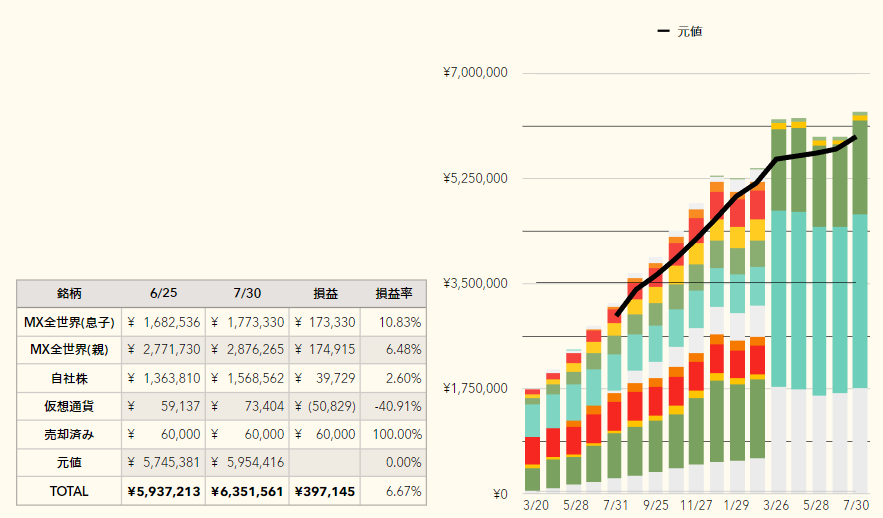Select the 0.00% rate cell

[x=394, y=463]
